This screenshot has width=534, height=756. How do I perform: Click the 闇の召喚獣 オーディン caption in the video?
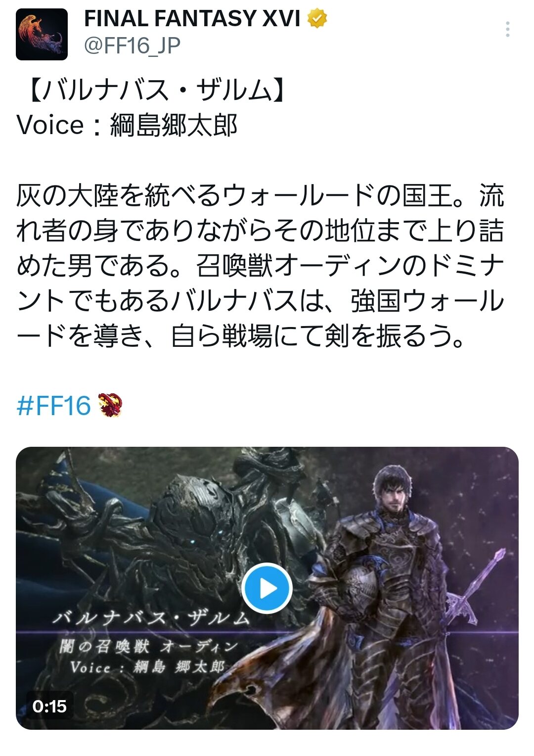(149, 646)
